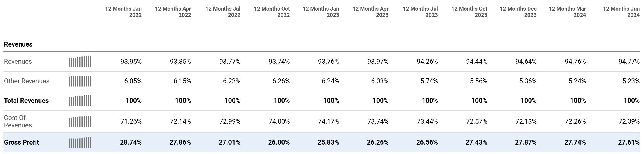Click the Other Revenues sparkline chart icon

point(80,81)
